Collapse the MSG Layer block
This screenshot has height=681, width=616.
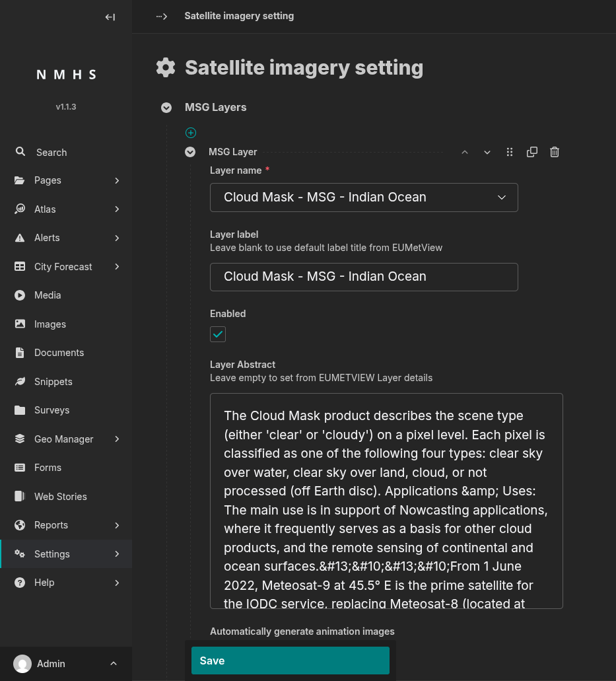(190, 151)
